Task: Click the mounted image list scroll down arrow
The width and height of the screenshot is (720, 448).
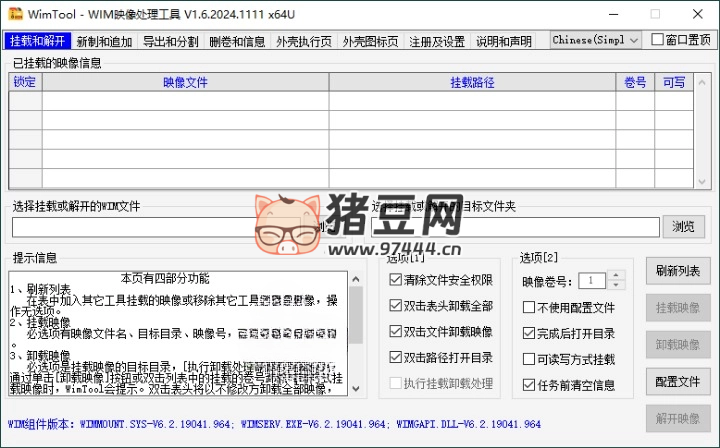Action: (x=702, y=181)
